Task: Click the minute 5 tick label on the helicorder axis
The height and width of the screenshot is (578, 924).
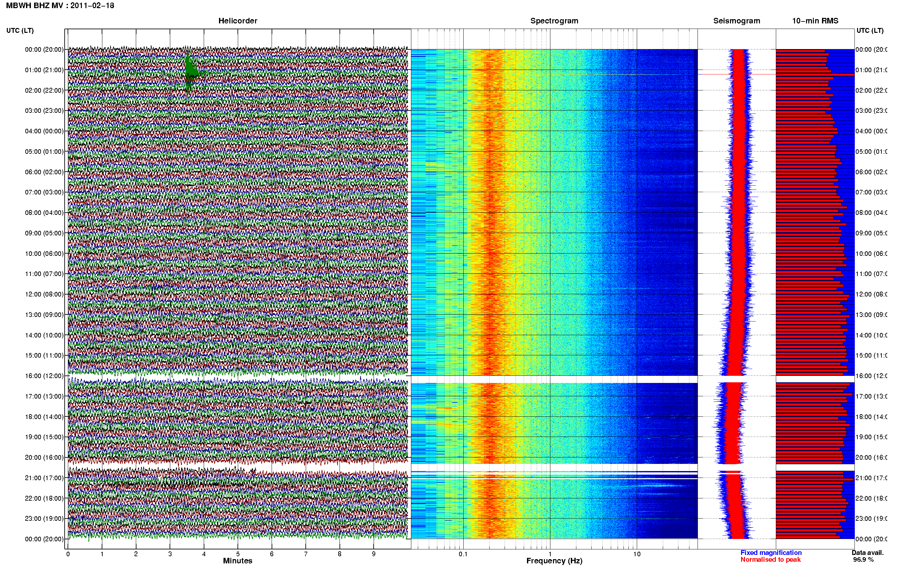Action: point(237,554)
